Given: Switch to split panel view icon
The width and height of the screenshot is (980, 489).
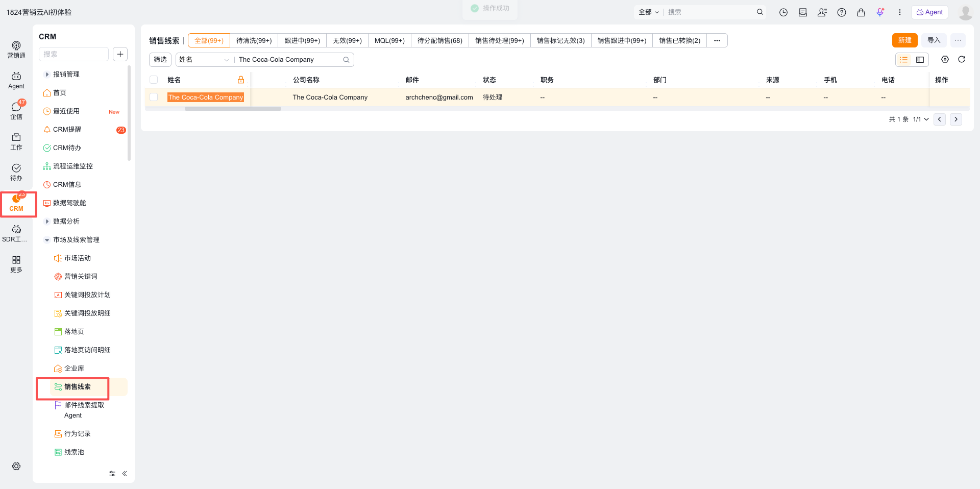Looking at the screenshot, I should click(x=920, y=60).
